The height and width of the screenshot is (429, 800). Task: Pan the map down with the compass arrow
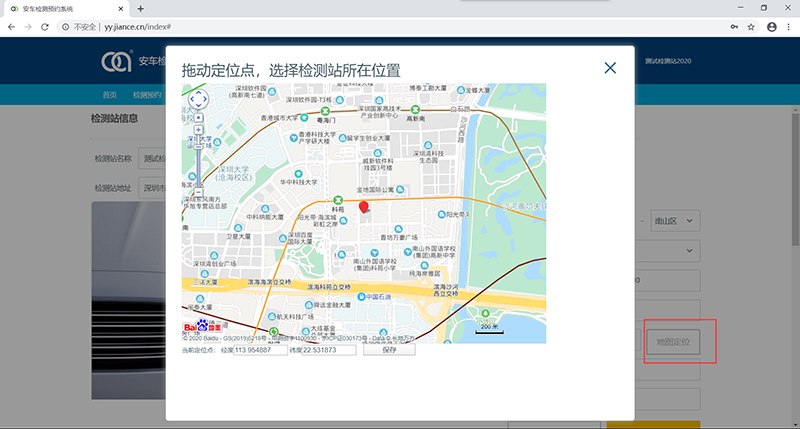(x=198, y=105)
